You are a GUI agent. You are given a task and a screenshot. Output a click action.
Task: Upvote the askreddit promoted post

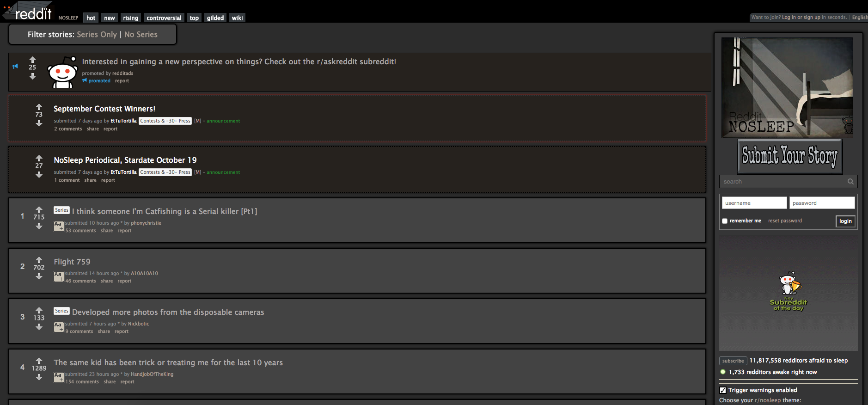point(32,60)
